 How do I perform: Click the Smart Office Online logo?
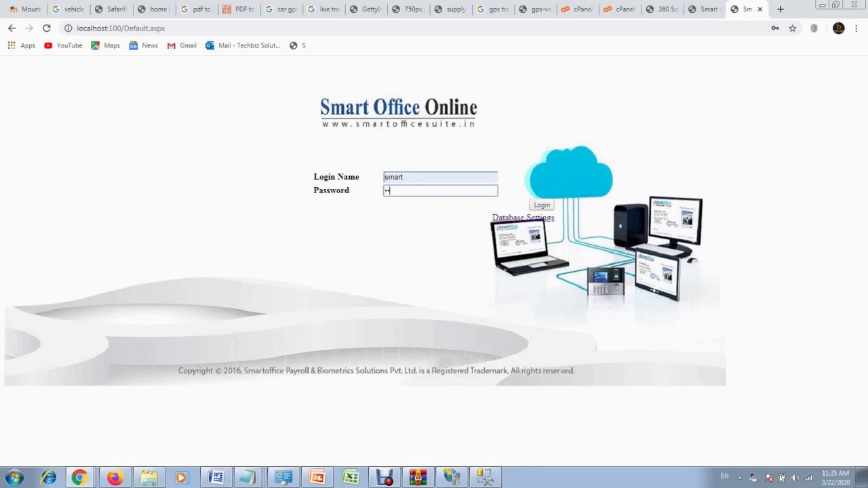(399, 113)
